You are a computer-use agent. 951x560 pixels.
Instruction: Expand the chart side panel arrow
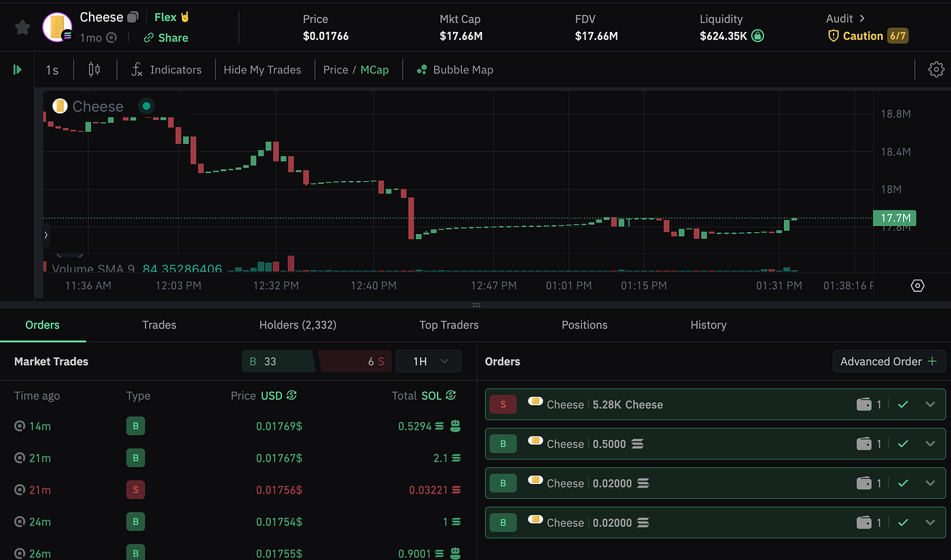(x=46, y=235)
